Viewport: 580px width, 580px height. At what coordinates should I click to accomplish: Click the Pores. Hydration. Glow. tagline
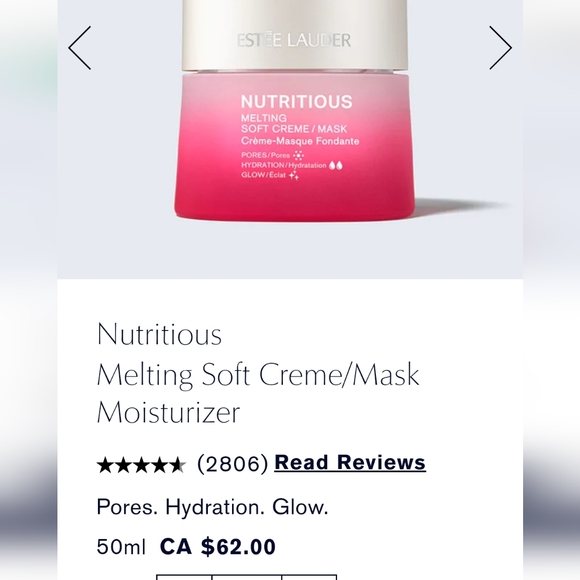[x=212, y=507]
